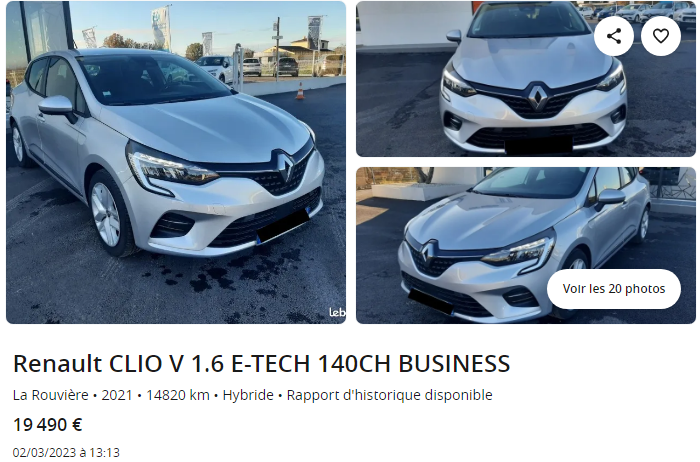700x462 pixels.
Task: Click the front alloy wheel in main photo
Action: 106,214
